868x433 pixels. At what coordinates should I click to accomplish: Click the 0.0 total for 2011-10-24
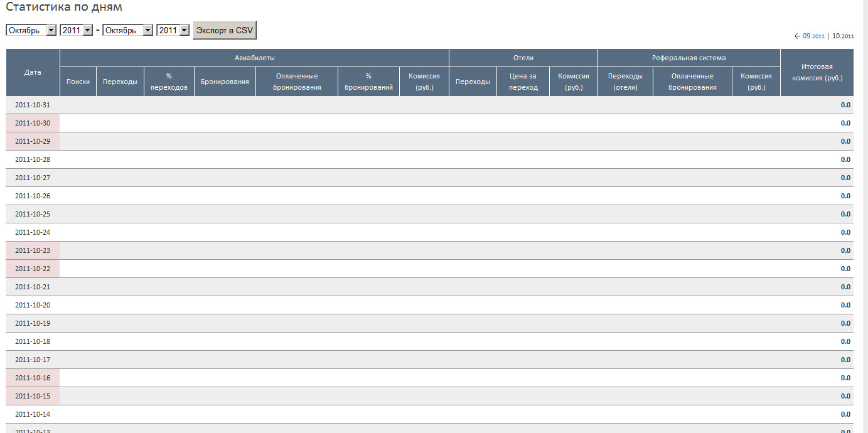point(845,232)
